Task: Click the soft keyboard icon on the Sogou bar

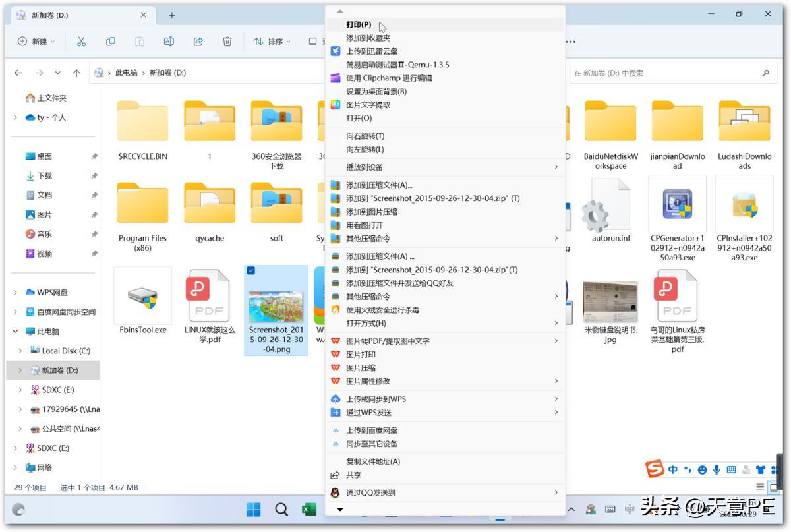Action: tap(732, 469)
